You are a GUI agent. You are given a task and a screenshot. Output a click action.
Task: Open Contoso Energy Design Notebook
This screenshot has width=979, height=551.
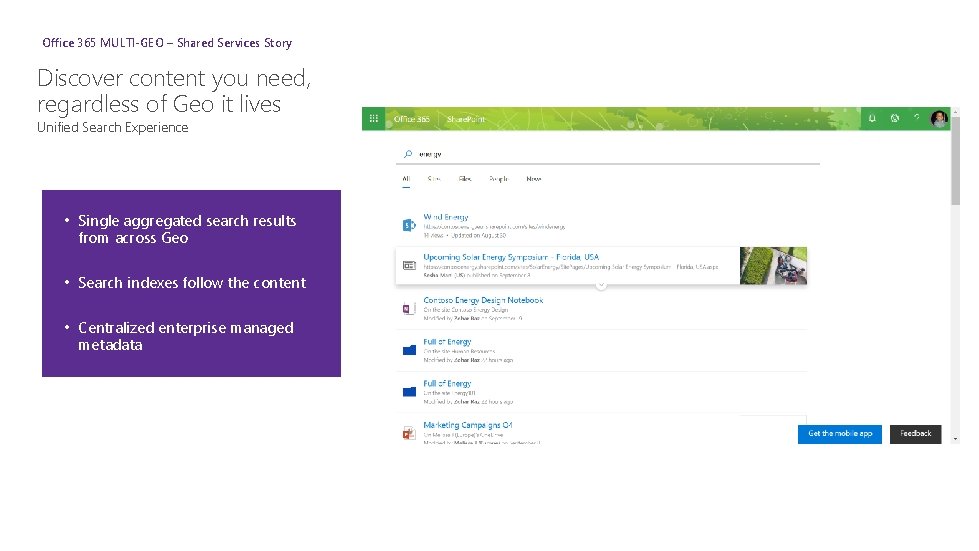pyautogui.click(x=483, y=300)
